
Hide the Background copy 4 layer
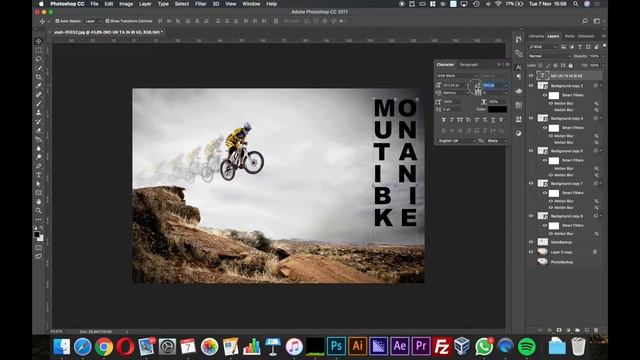point(531,118)
